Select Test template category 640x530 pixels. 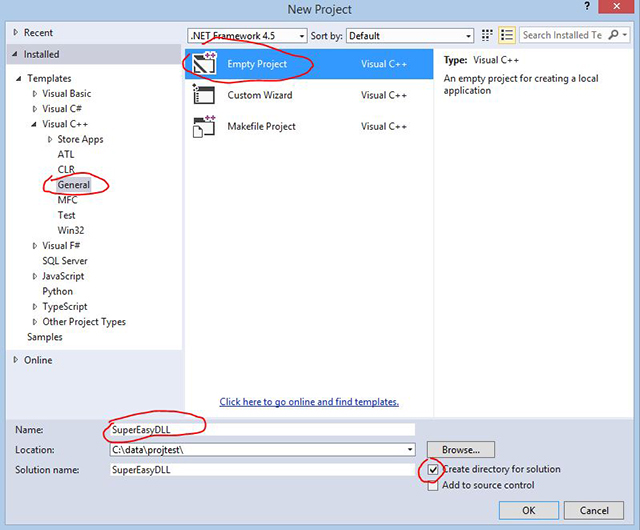(67, 215)
